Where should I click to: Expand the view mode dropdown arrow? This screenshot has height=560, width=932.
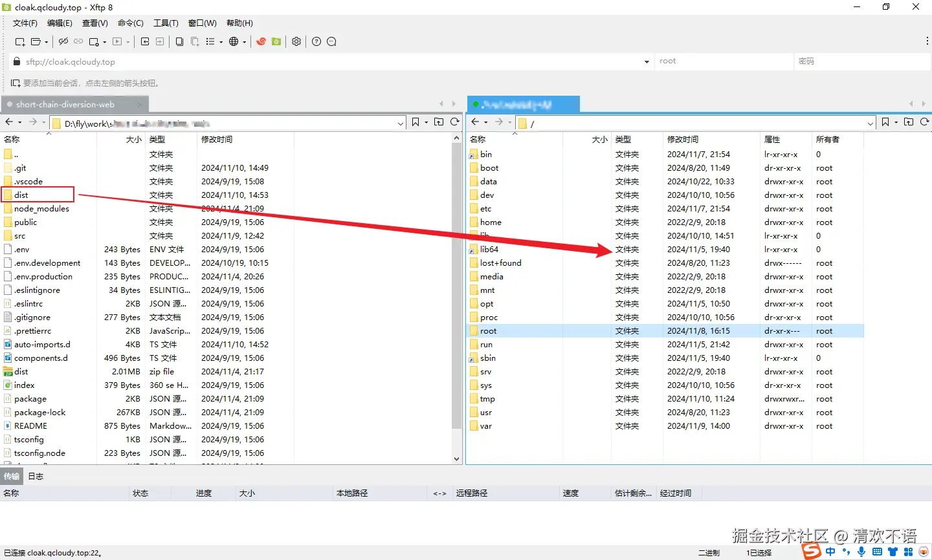click(x=221, y=42)
